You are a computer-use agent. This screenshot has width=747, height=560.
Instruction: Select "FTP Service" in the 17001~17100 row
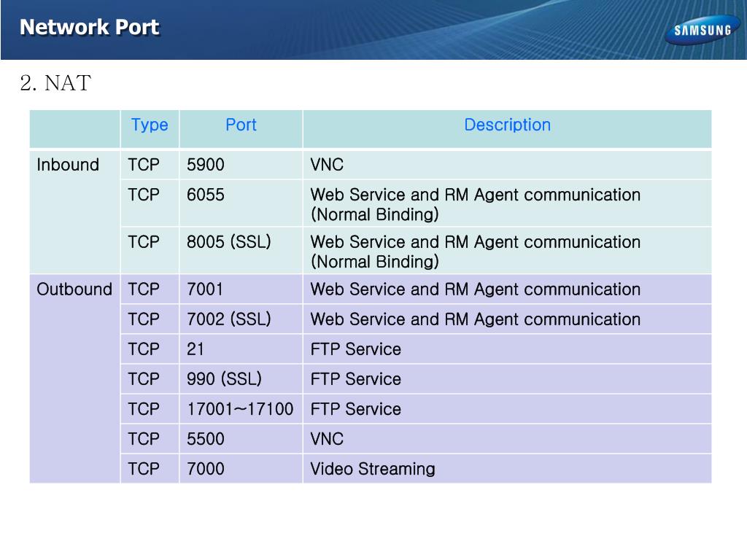click(x=356, y=409)
